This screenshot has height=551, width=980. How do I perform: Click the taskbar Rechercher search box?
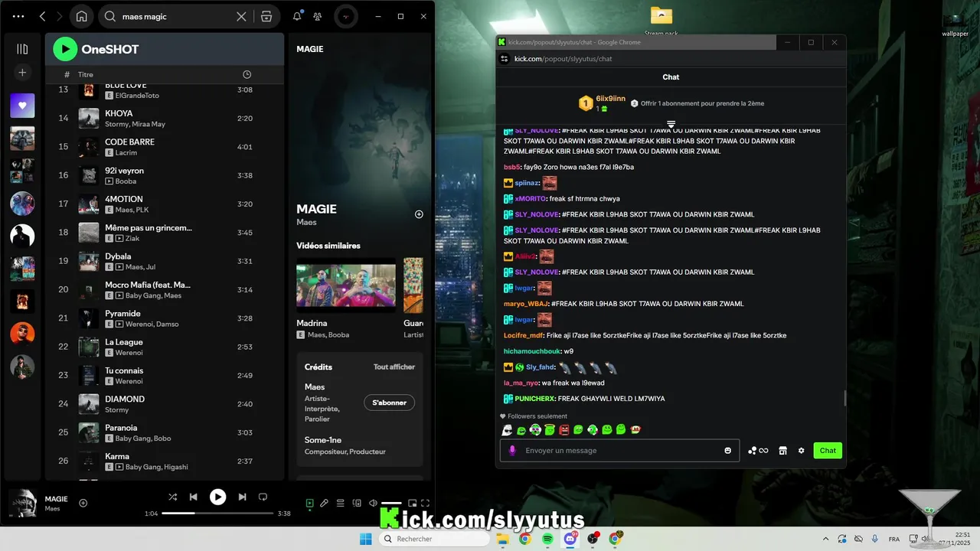click(435, 539)
